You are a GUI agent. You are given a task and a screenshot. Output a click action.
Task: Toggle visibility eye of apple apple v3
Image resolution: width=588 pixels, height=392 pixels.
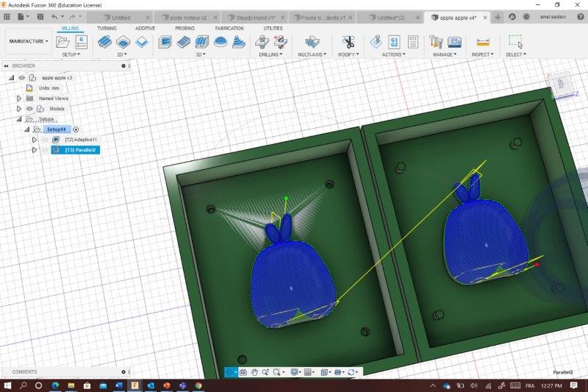click(22, 78)
